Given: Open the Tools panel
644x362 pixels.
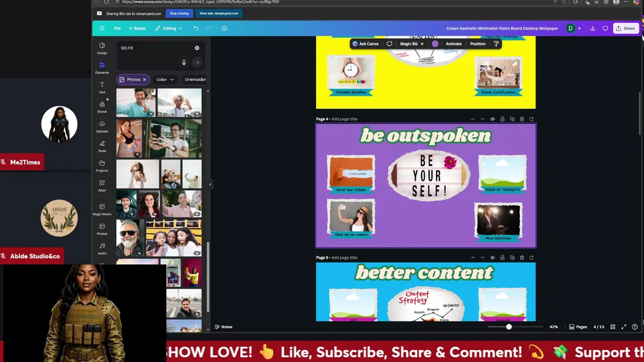Looking at the screenshot, I should click(102, 146).
